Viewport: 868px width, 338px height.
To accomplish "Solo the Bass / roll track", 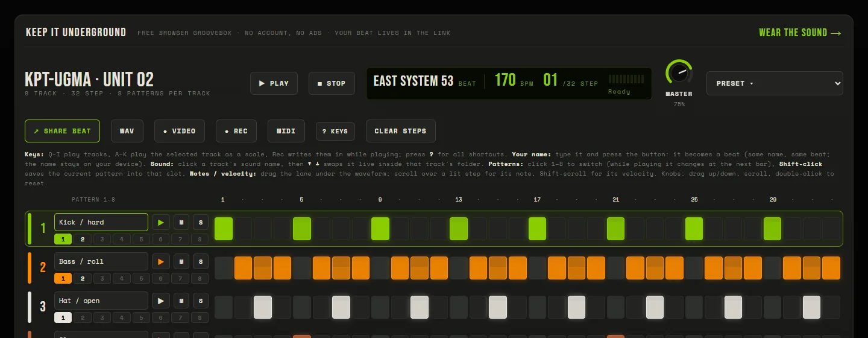I will 201,261.
